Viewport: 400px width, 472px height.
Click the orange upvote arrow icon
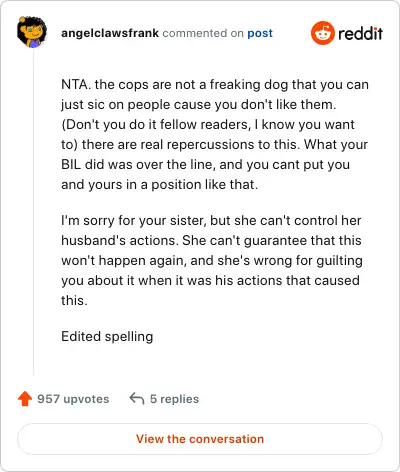pyautogui.click(x=25, y=399)
